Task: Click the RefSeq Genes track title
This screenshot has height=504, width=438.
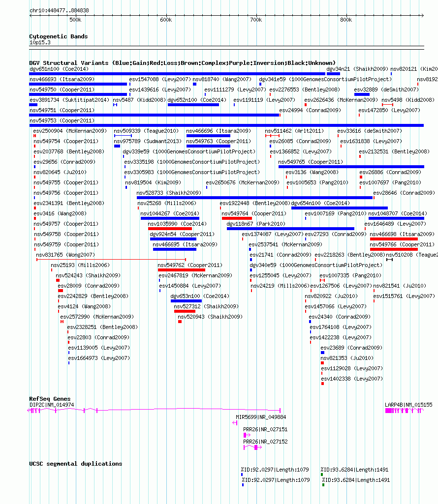Action: (x=50, y=399)
